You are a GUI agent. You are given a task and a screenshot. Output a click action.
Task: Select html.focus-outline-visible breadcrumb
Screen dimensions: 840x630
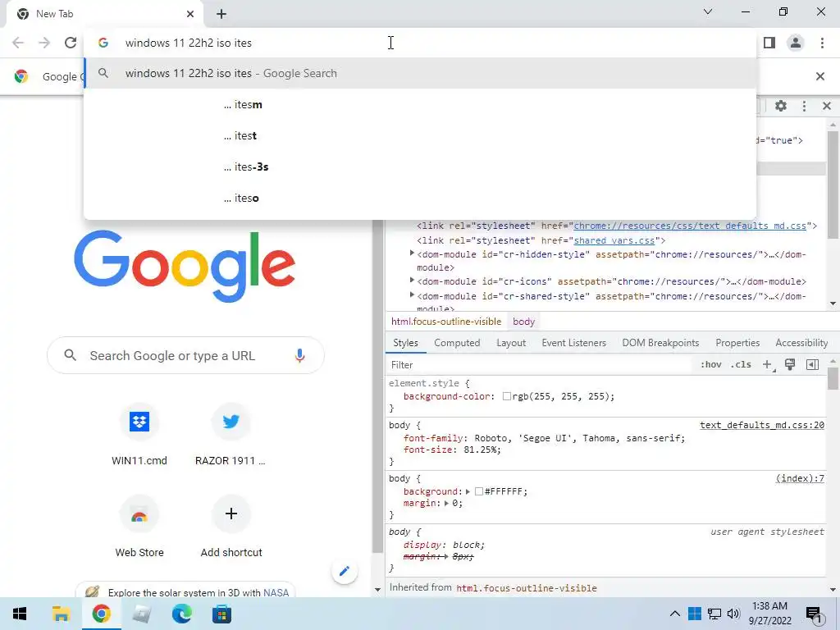coord(446,322)
